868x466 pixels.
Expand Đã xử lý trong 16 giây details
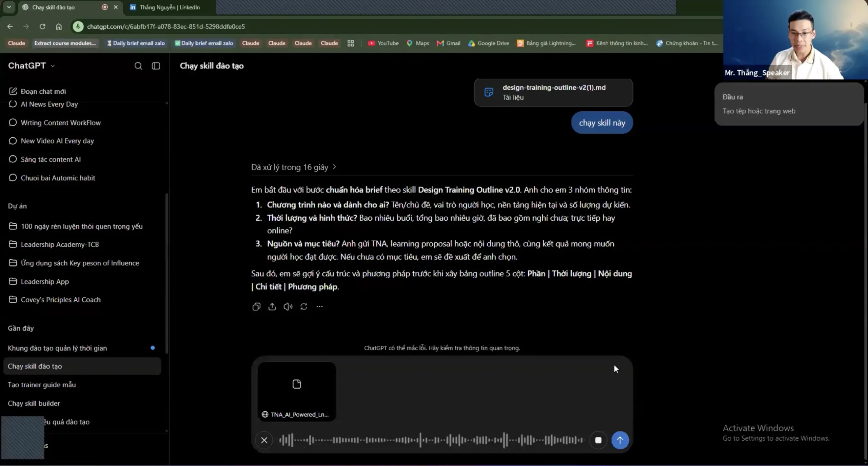pos(294,167)
